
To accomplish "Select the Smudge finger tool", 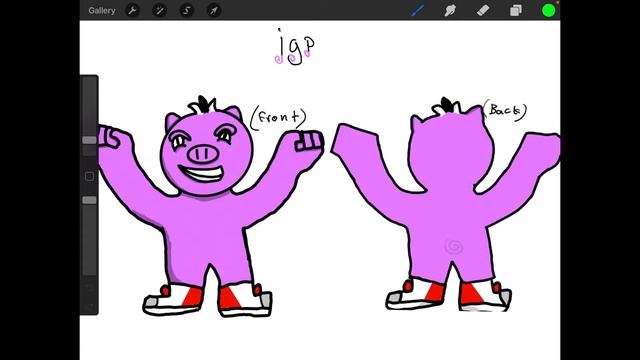I will point(450,11).
